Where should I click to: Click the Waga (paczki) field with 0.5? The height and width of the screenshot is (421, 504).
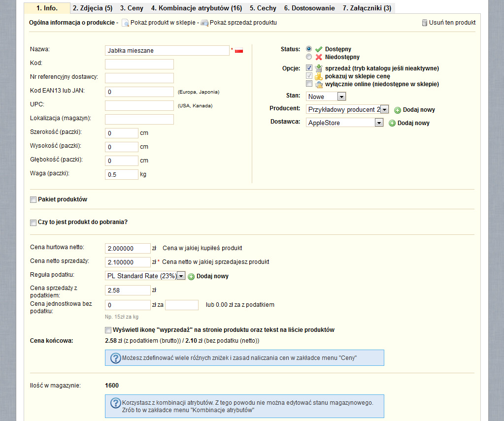pos(122,175)
